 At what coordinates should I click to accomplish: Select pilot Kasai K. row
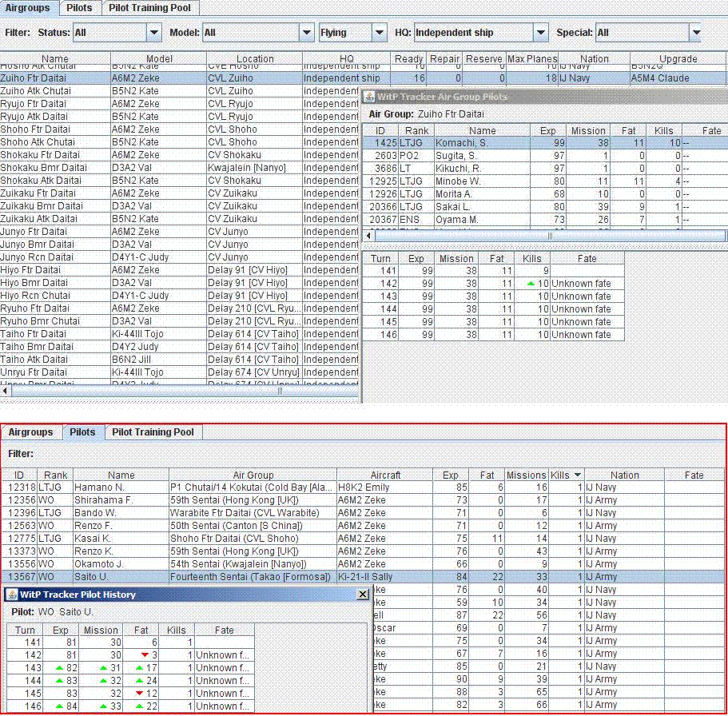click(364, 539)
